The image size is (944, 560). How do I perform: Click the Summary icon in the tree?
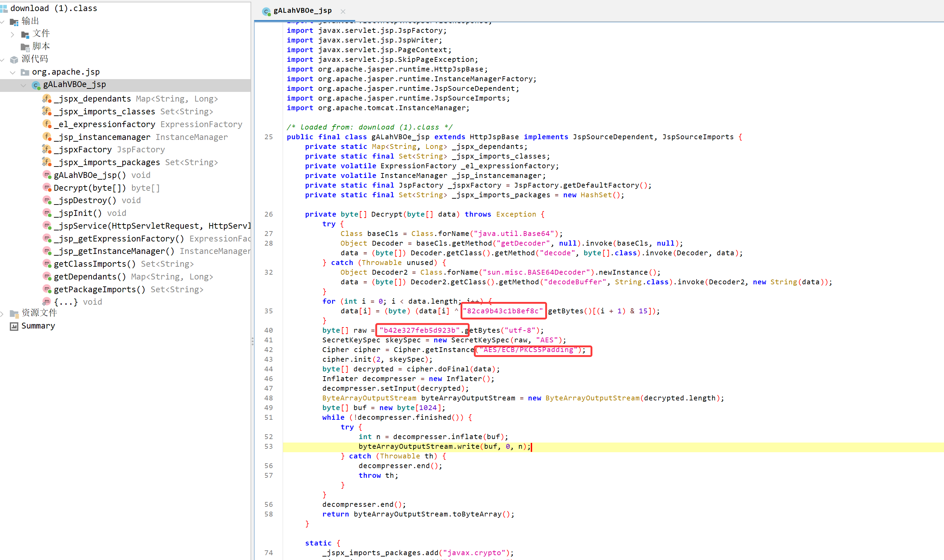pos(14,326)
